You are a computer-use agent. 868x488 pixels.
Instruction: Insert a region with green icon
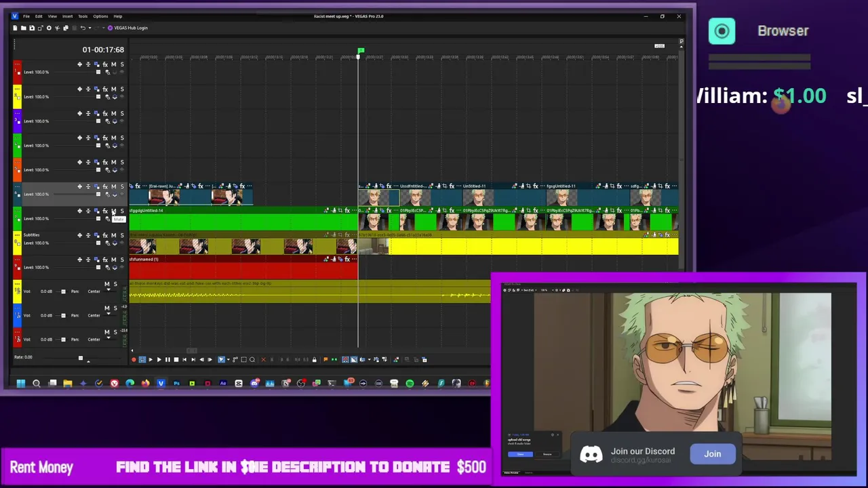(334, 360)
